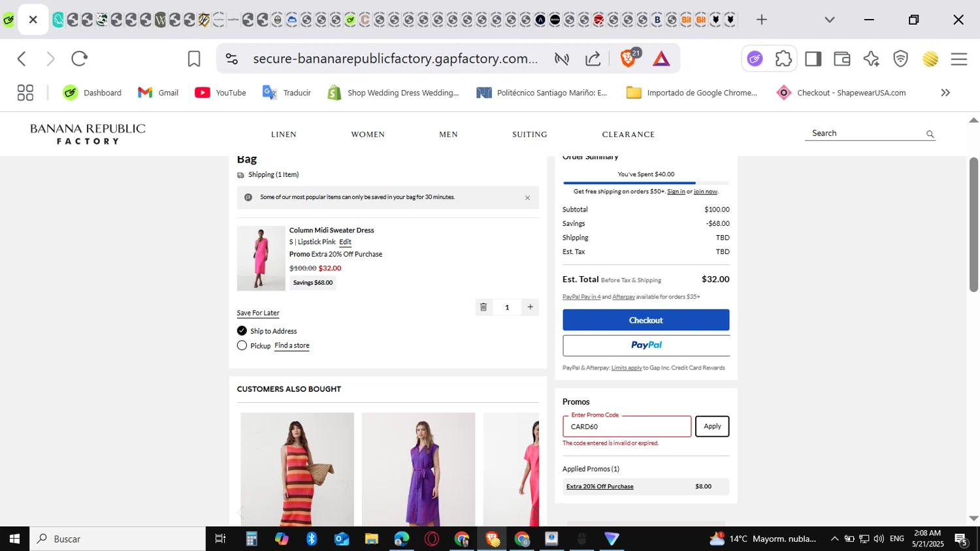Open Checkout - ShapewearUSA.com bookmark
This screenshot has height=551, width=980.
841,93
